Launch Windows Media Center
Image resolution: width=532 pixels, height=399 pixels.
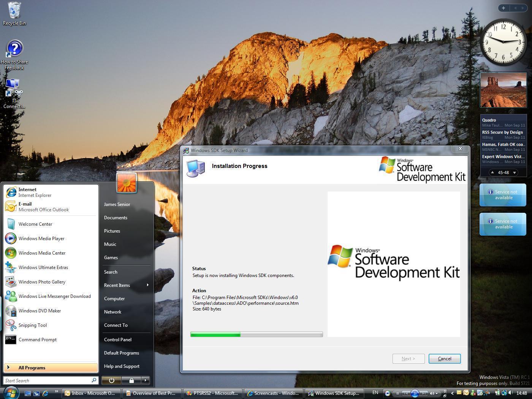51,253
